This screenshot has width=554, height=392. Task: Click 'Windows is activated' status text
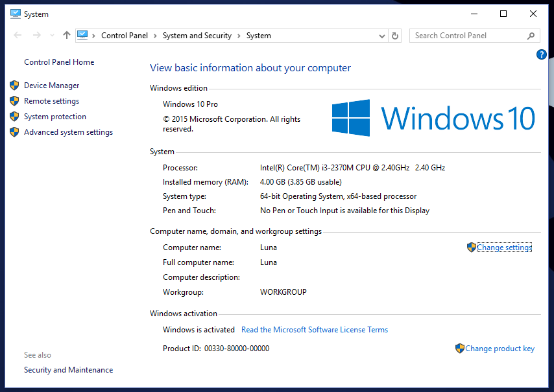(199, 330)
